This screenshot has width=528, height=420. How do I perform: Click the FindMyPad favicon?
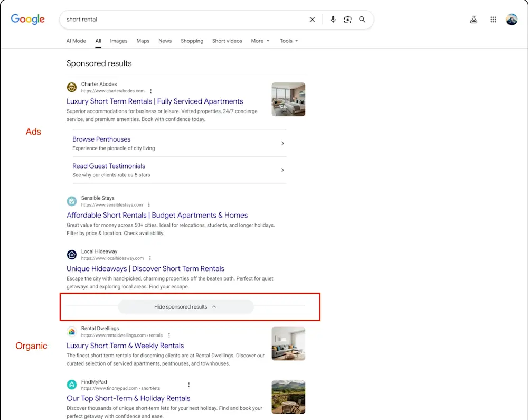72,384
